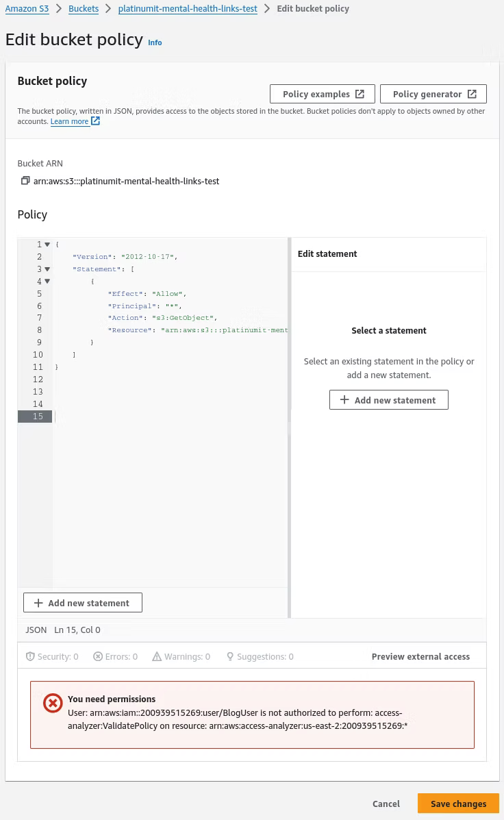Open the Info link next to the title

(x=155, y=43)
